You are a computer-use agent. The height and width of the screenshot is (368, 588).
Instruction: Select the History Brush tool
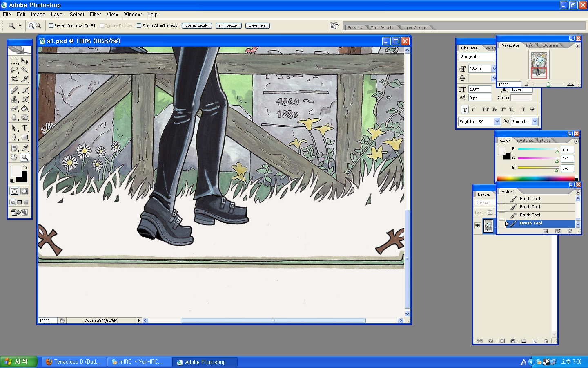25,99
